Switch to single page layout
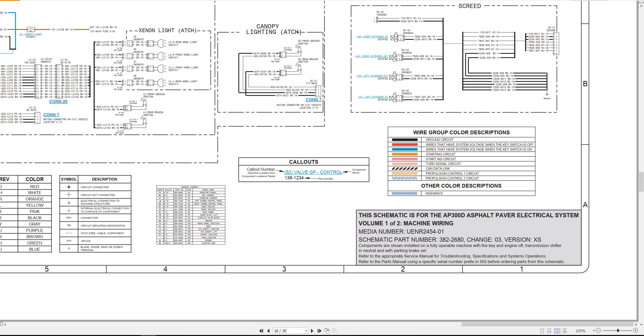The width and height of the screenshot is (644, 336). click(542, 331)
